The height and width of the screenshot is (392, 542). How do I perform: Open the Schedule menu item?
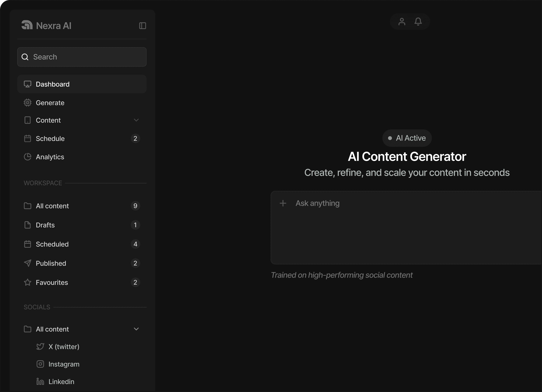point(50,139)
